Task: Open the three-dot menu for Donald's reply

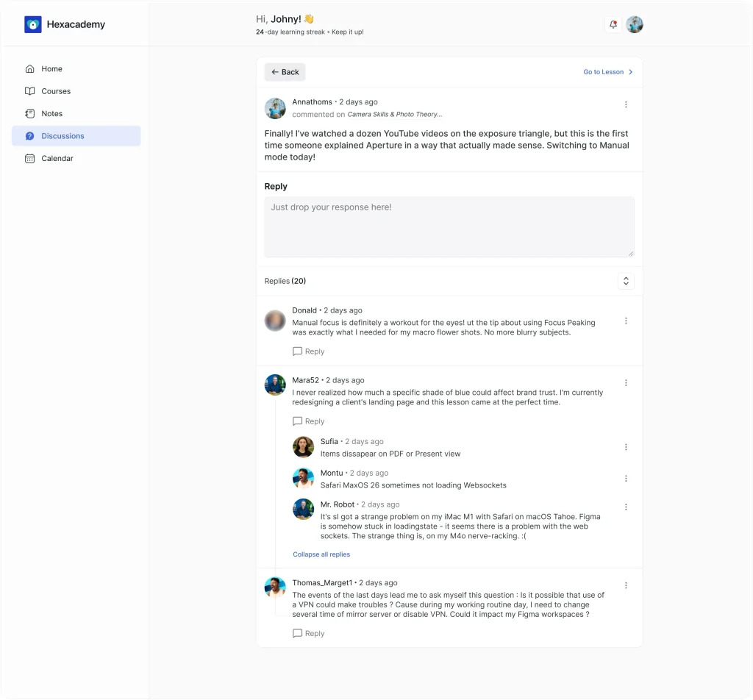Action: (626, 321)
